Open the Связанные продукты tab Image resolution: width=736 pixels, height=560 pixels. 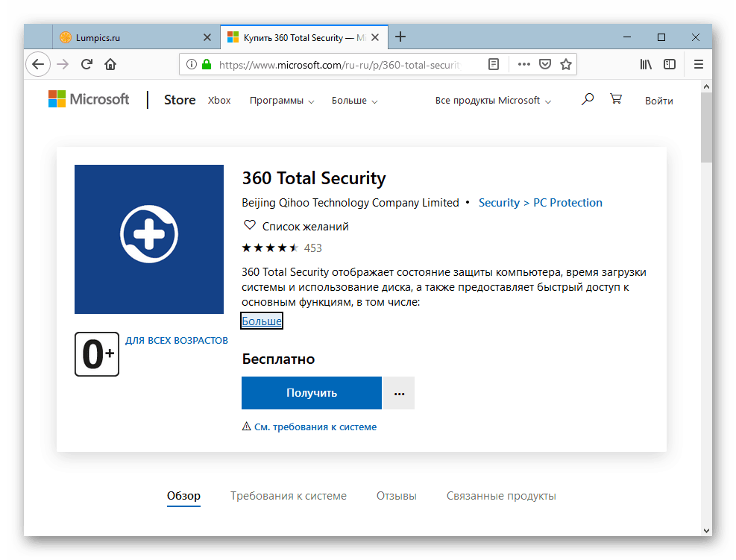click(x=501, y=496)
